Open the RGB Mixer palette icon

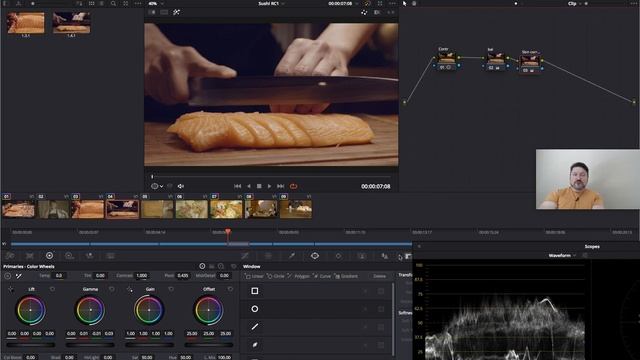pos(89,256)
